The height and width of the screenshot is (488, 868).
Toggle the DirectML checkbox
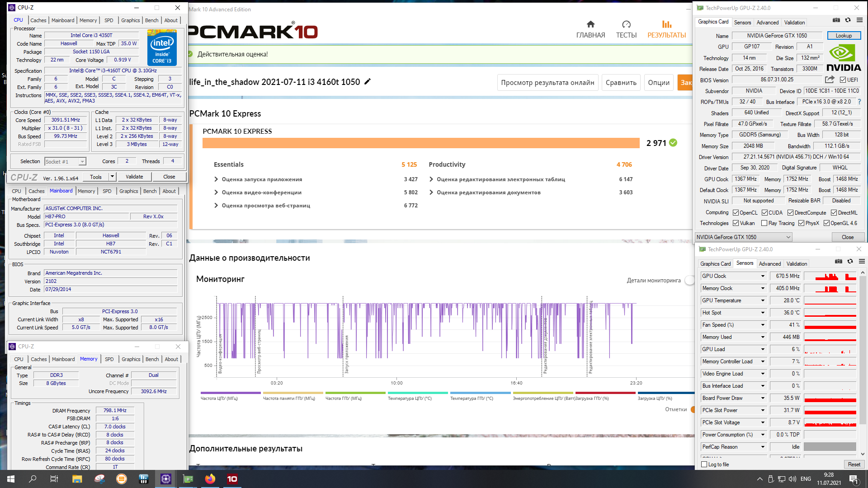834,213
